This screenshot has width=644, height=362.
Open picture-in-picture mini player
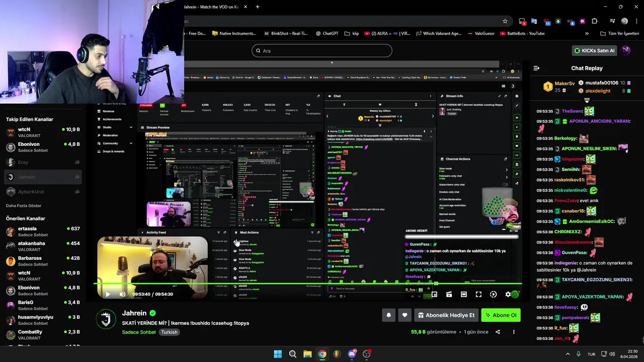pos(434,294)
